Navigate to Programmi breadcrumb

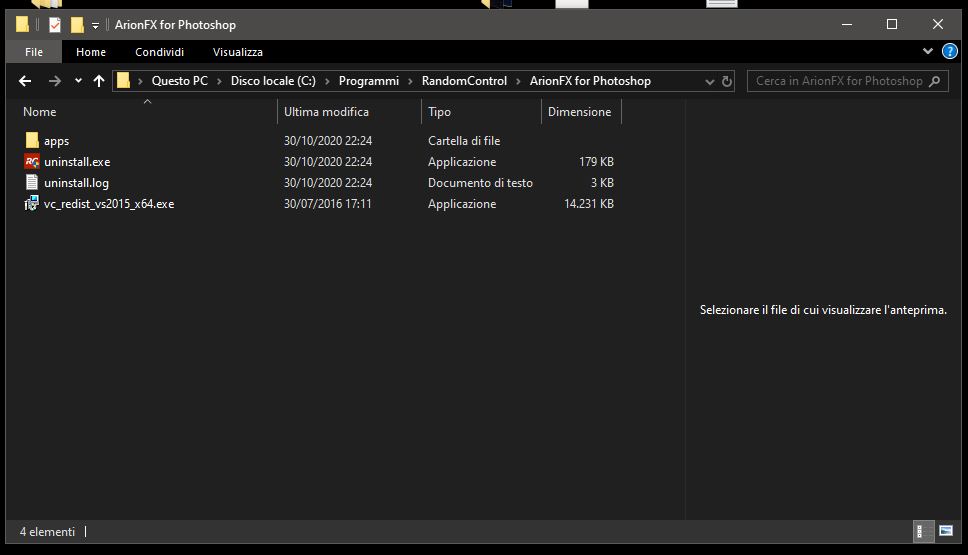pyautogui.click(x=369, y=81)
